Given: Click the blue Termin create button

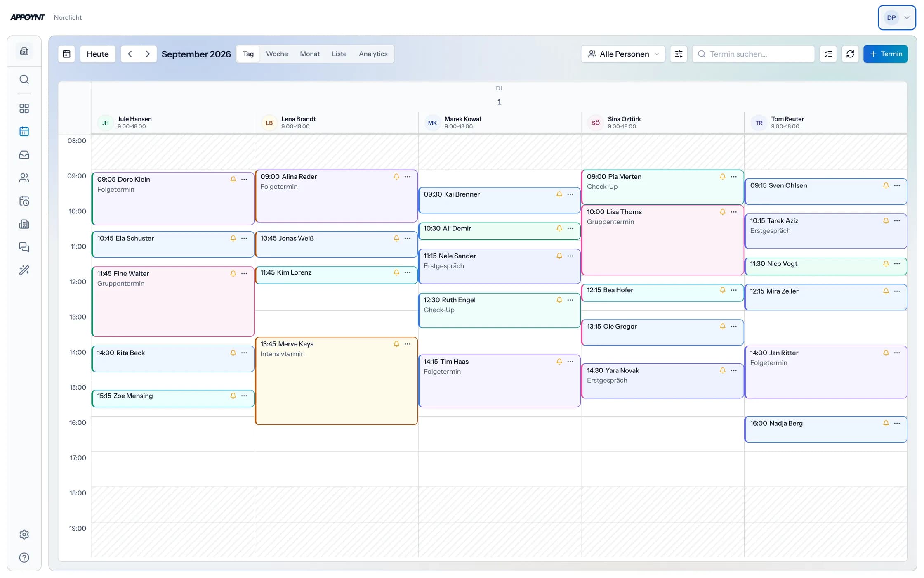Looking at the screenshot, I should pyautogui.click(x=886, y=54).
